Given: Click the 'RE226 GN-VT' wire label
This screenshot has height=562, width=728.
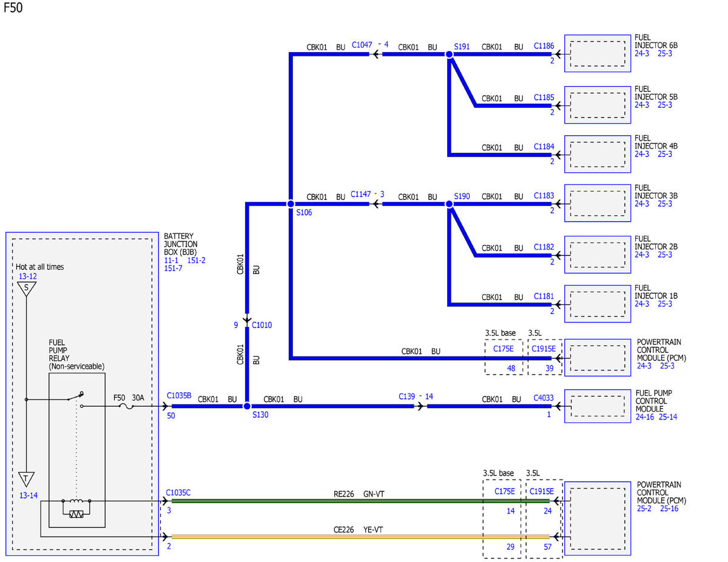Looking at the screenshot, I should point(359,494).
